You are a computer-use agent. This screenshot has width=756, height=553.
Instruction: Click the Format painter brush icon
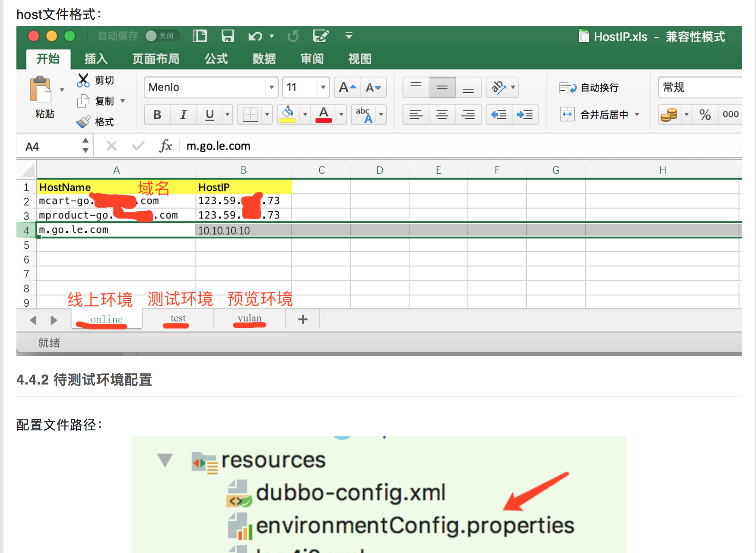83,122
